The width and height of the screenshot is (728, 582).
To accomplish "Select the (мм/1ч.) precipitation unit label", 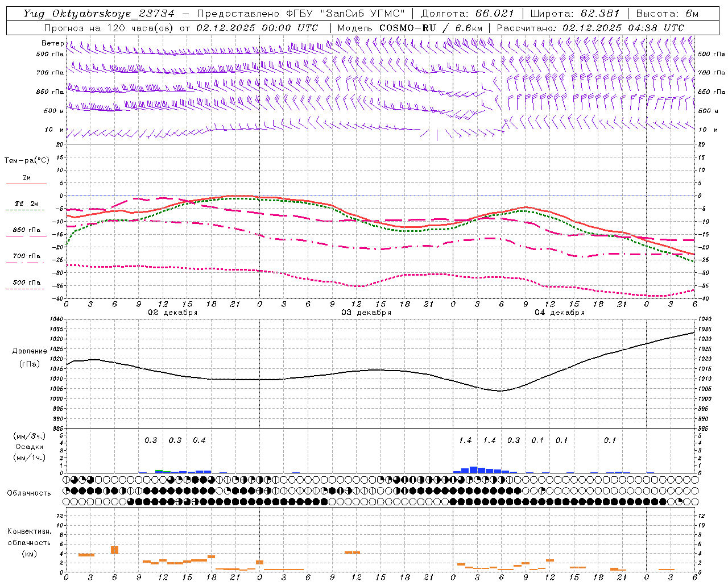I will (30, 458).
